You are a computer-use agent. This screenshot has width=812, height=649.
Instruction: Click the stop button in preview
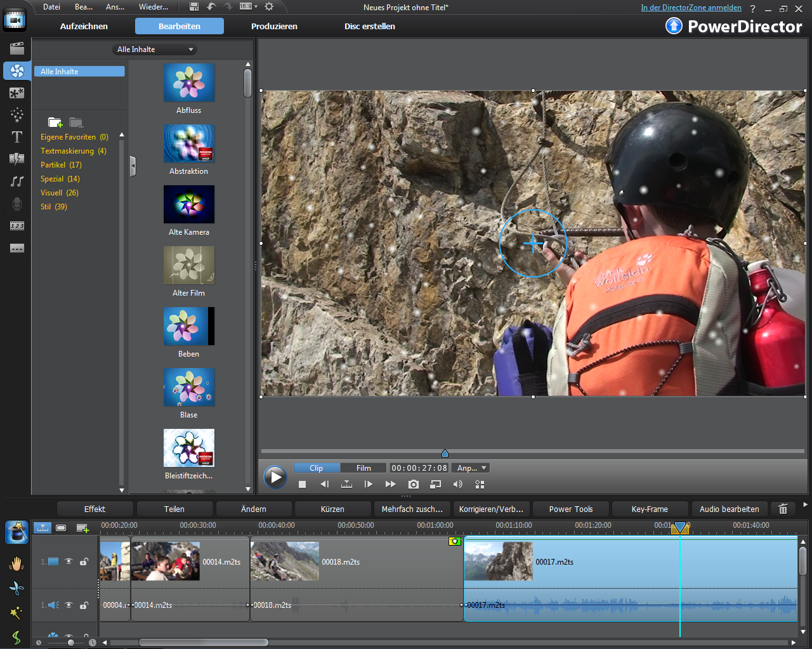pos(303,484)
